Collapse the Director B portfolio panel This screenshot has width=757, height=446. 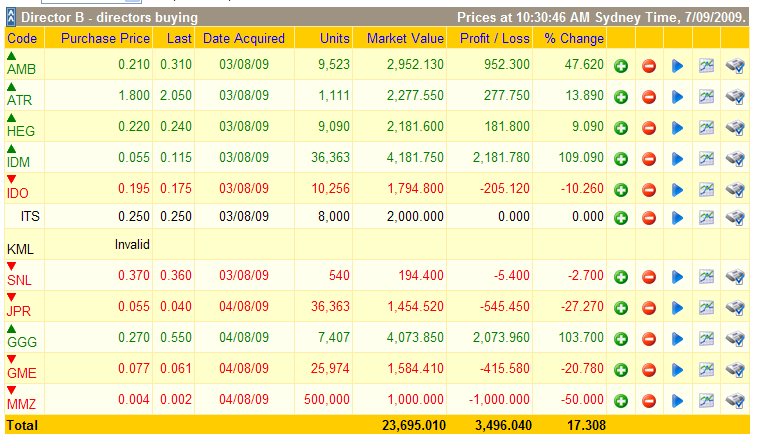click(12, 18)
